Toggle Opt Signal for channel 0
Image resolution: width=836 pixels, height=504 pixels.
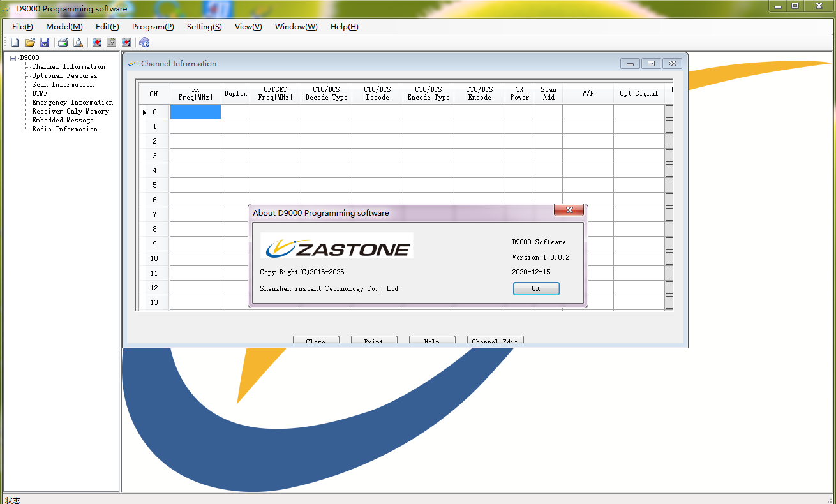(638, 112)
